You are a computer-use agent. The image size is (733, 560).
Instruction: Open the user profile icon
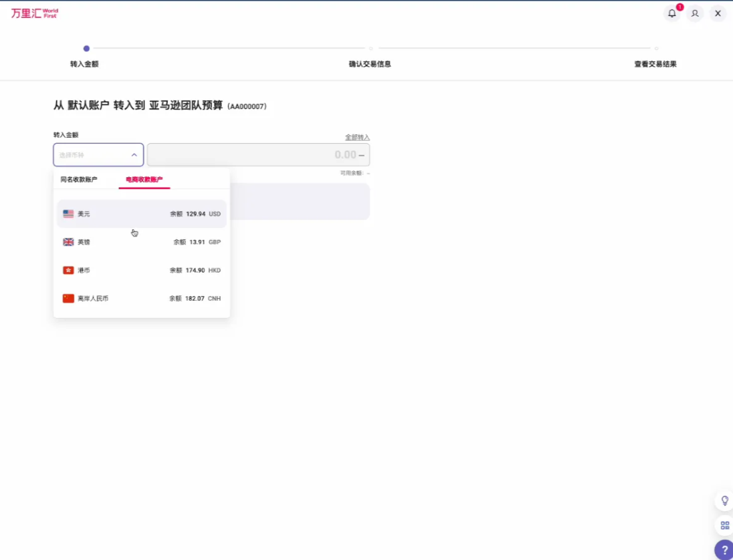[695, 13]
